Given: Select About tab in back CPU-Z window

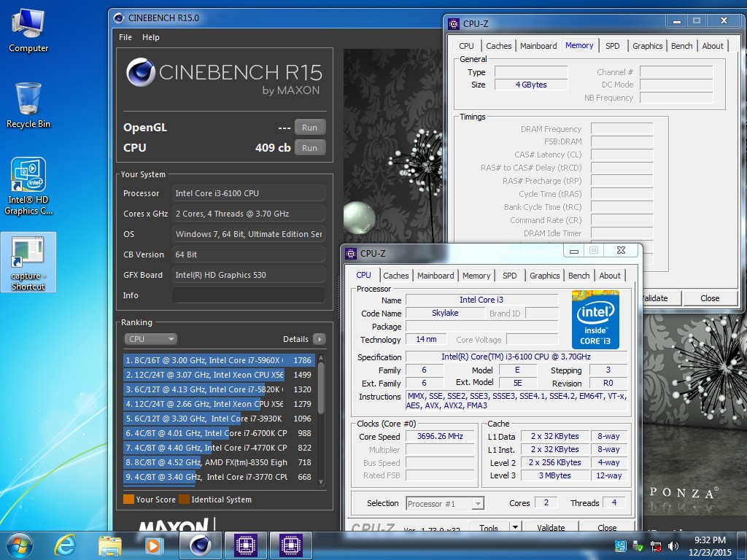Looking at the screenshot, I should pyautogui.click(x=712, y=46).
